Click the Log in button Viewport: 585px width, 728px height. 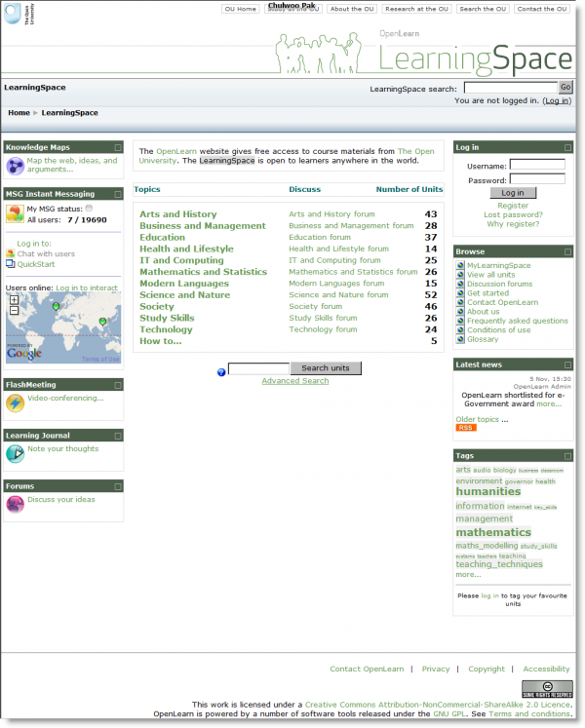coord(513,193)
